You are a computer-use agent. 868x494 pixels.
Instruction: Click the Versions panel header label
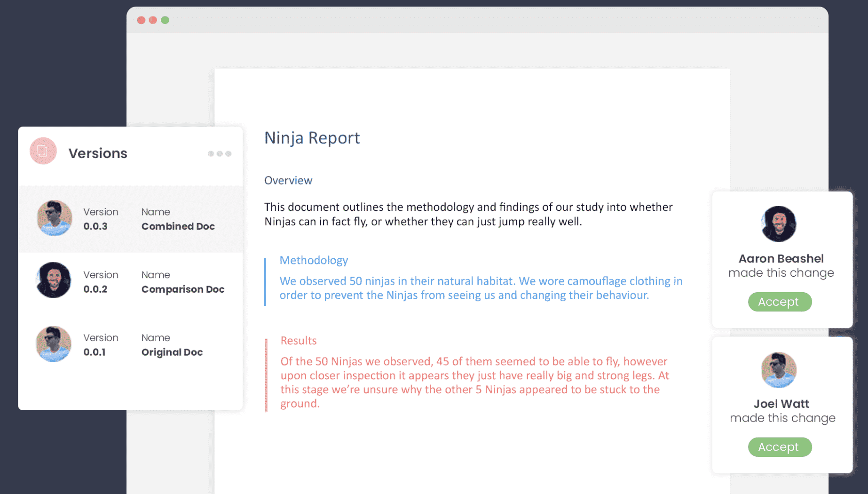tap(98, 152)
